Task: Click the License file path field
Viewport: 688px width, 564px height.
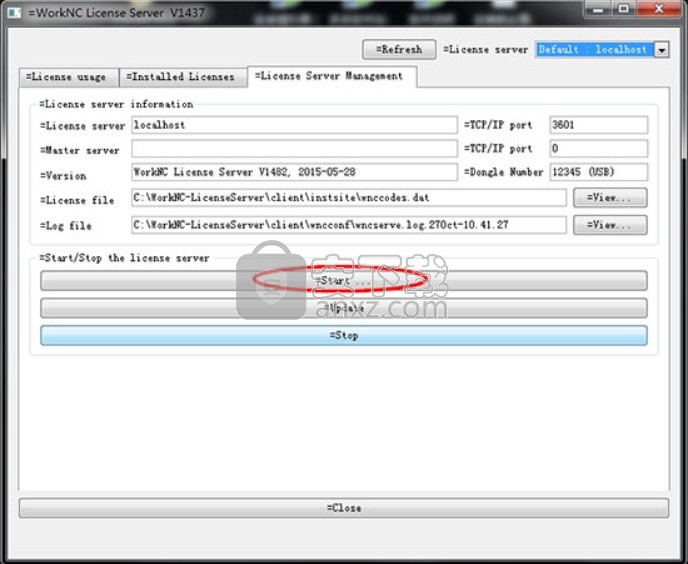Action: [x=348, y=198]
